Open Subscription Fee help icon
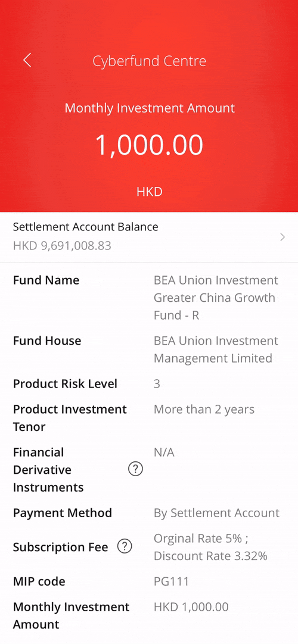Image resolution: width=298 pixels, height=644 pixels. coord(125,546)
